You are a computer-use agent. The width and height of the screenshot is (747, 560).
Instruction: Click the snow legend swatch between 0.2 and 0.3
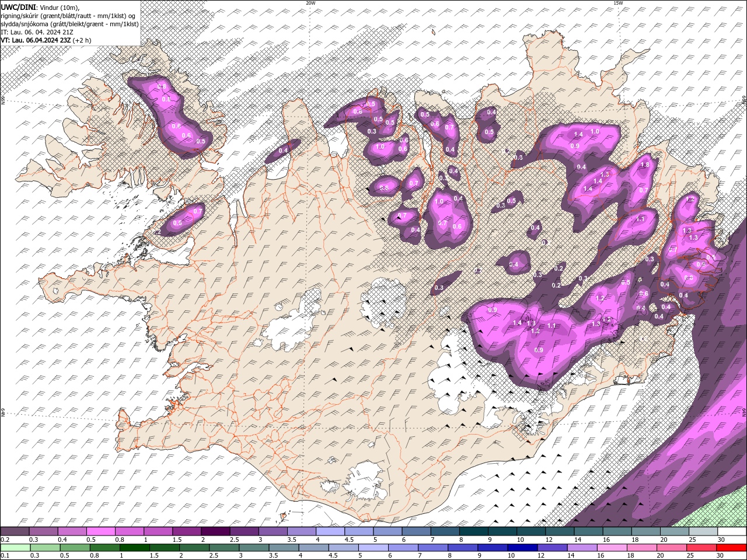tap(15, 531)
